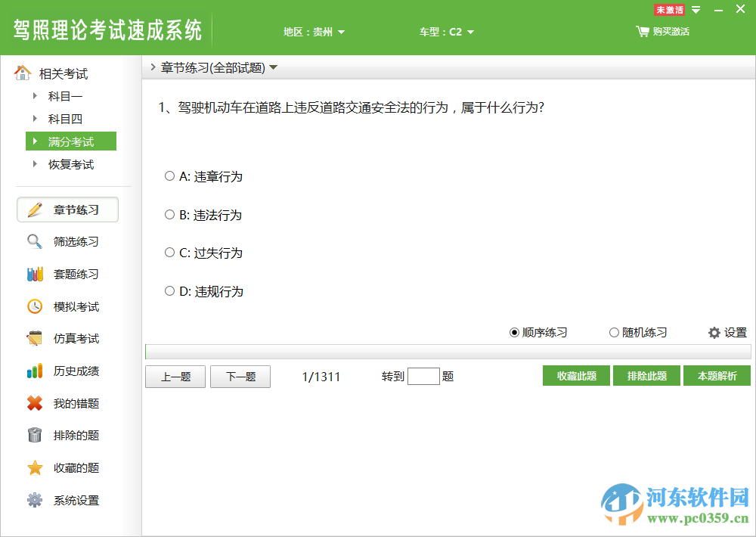Expand the 恢复考试 tree item

35,163
